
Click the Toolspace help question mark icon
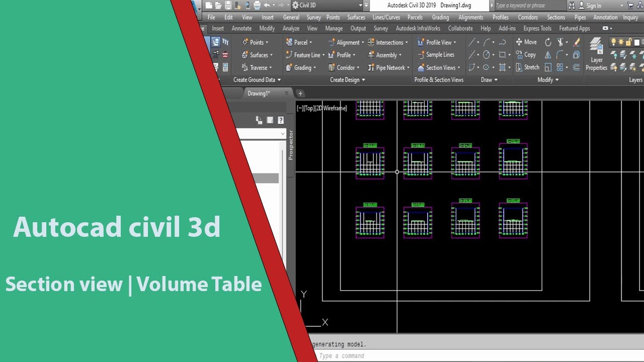(281, 120)
